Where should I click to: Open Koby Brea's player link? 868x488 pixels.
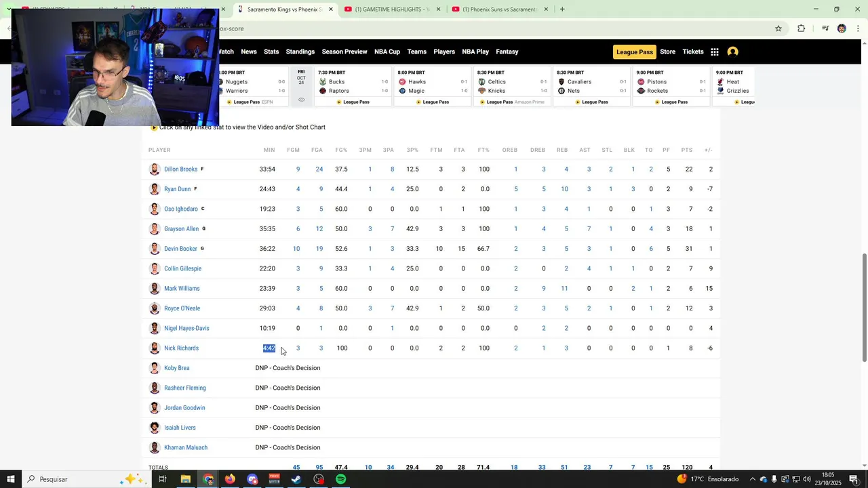pos(177,368)
